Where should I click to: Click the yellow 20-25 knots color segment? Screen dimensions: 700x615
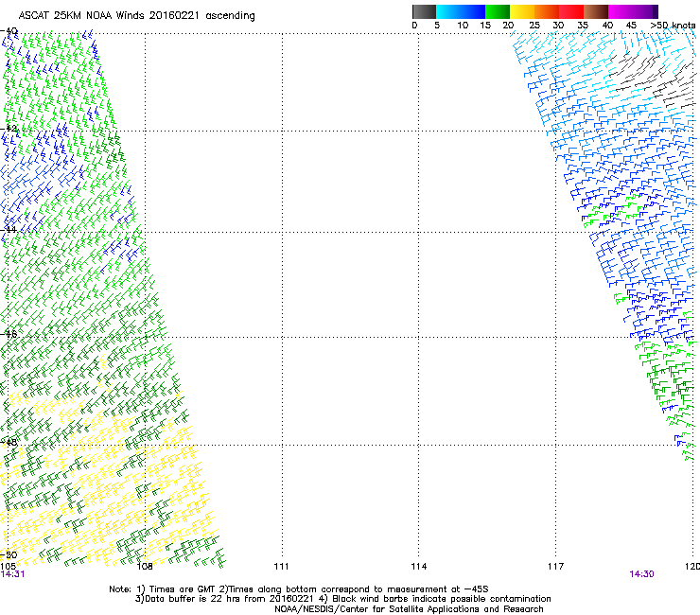522,11
